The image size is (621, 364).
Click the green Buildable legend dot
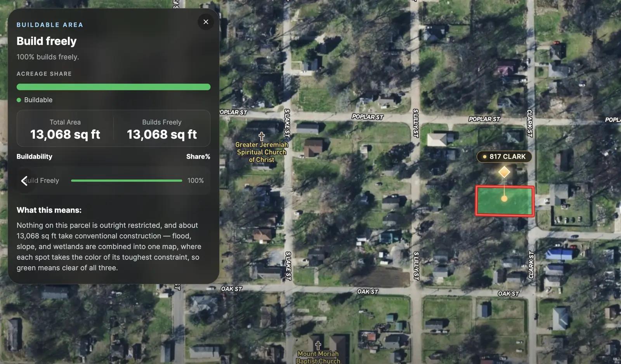[x=19, y=100]
